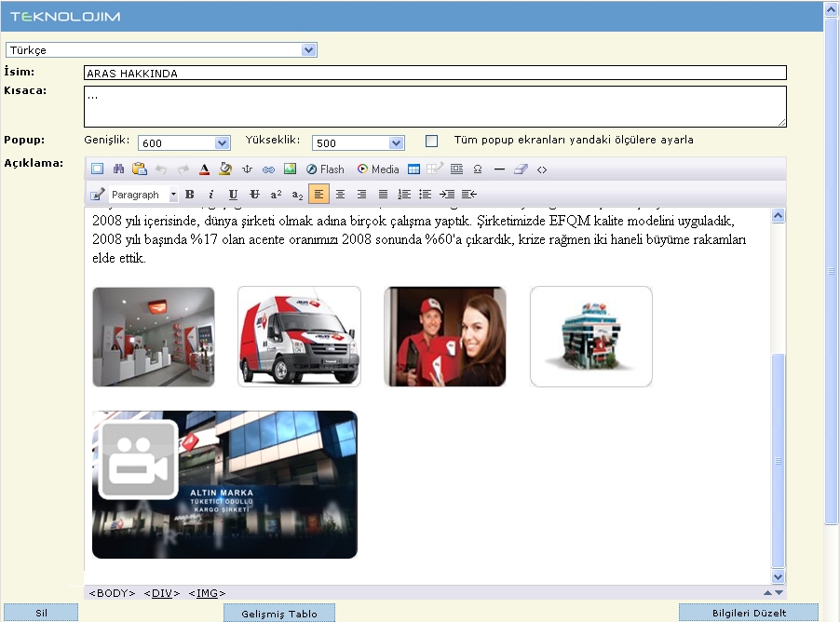Screen dimensions: 840x622
Task: Create a numbered list
Action: (x=404, y=194)
